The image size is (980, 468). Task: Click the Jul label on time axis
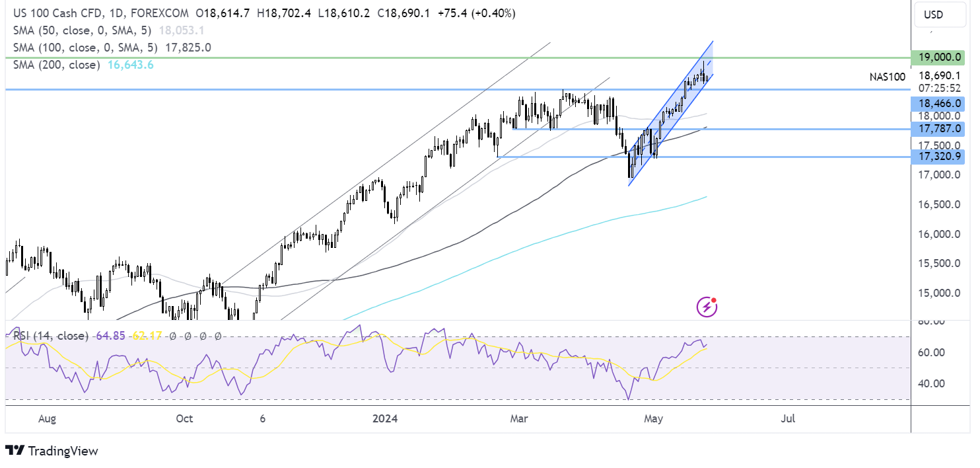coord(787,418)
